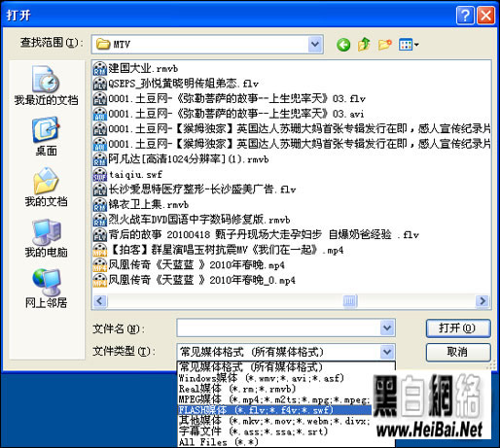
Task: Collapse the 文件类型 file type dropdown
Action: [387, 352]
